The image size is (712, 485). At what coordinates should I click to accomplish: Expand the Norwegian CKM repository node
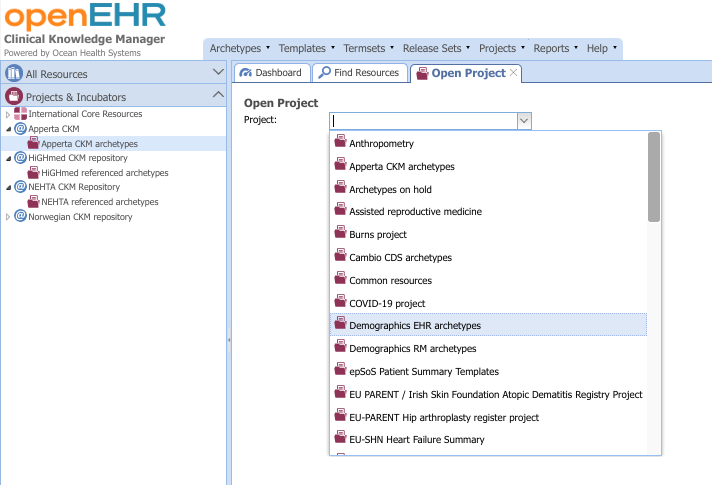[x=8, y=217]
